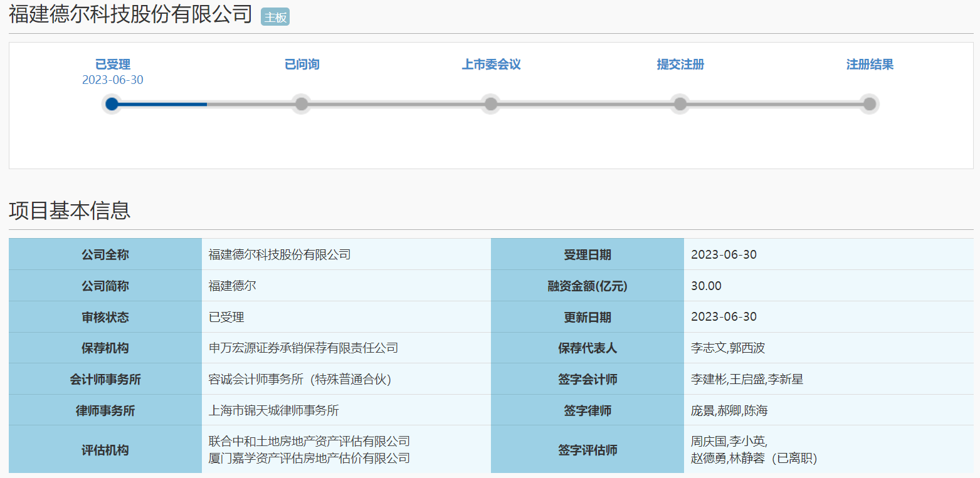The width and height of the screenshot is (980, 478).
Task: Click the 签字律师 header cell
Action: 587,410
